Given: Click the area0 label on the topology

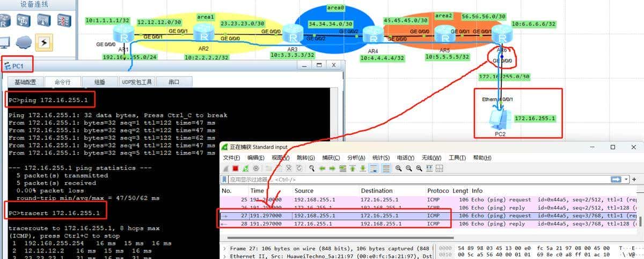Looking at the screenshot, I should (x=335, y=8).
